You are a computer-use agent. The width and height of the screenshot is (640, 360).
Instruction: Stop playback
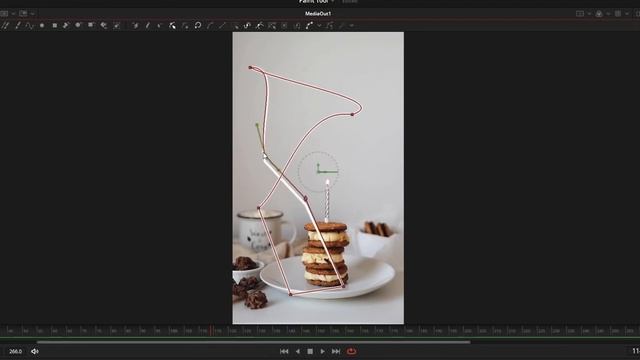[x=310, y=351]
